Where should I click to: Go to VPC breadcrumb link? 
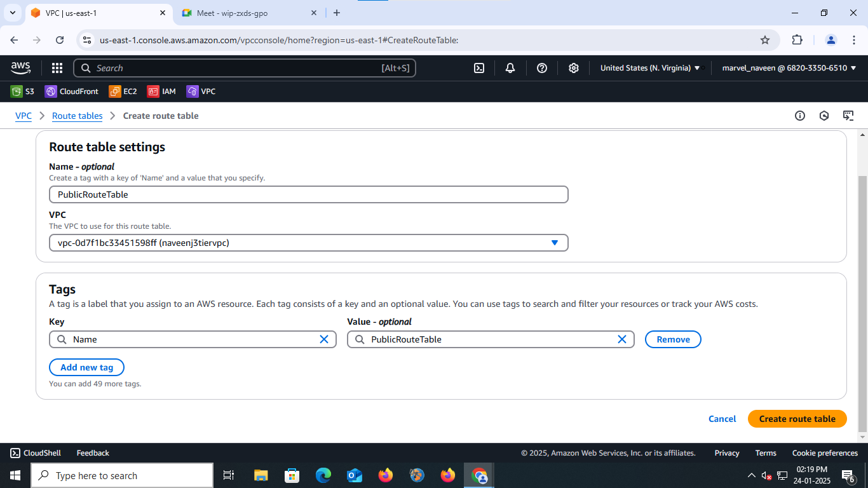(24, 116)
